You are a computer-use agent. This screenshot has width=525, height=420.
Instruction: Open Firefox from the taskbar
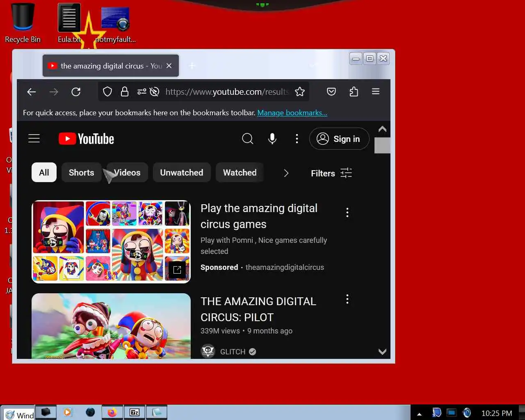[112, 412]
